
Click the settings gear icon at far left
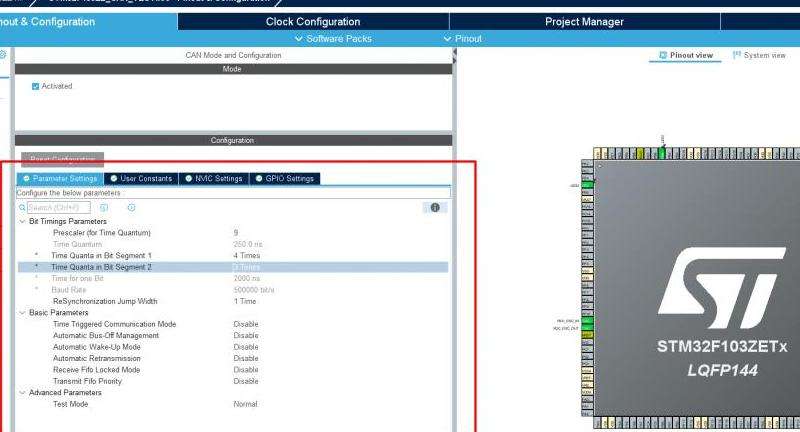3,55
